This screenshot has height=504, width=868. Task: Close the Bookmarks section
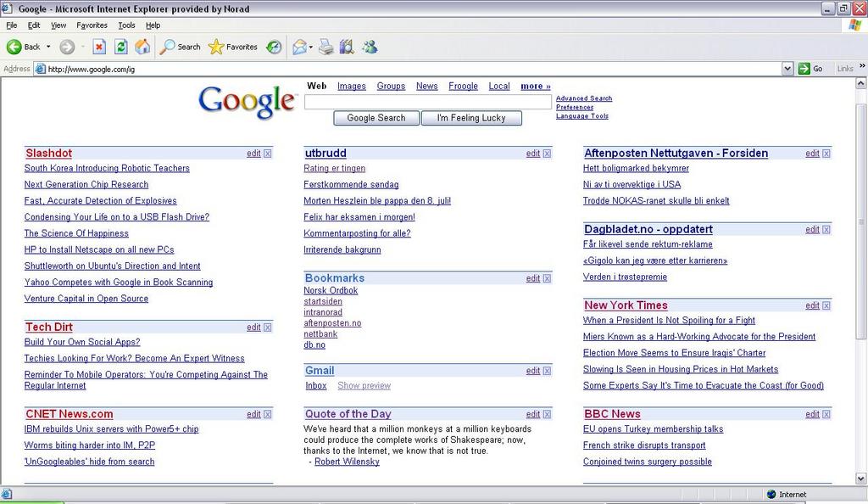pyautogui.click(x=548, y=278)
